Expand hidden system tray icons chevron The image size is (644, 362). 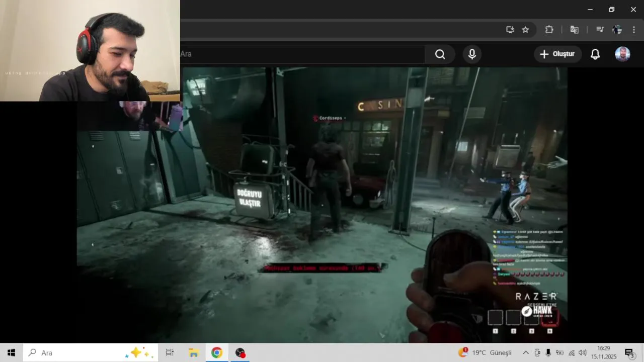pyautogui.click(x=526, y=353)
